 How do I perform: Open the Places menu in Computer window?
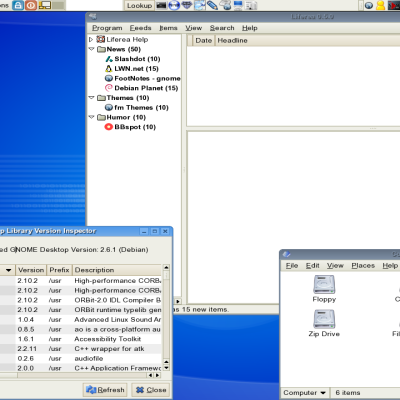tap(363, 266)
